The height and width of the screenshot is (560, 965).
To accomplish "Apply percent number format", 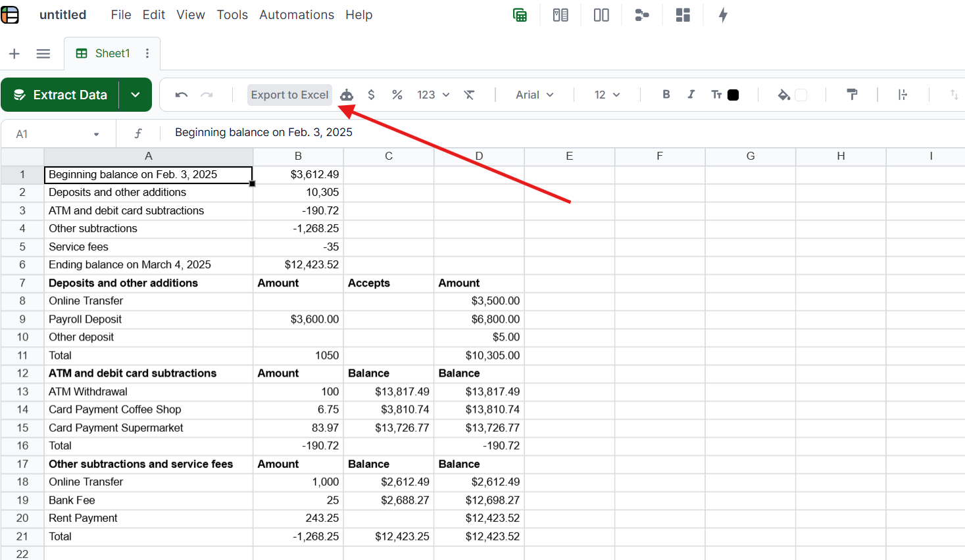I will (397, 95).
